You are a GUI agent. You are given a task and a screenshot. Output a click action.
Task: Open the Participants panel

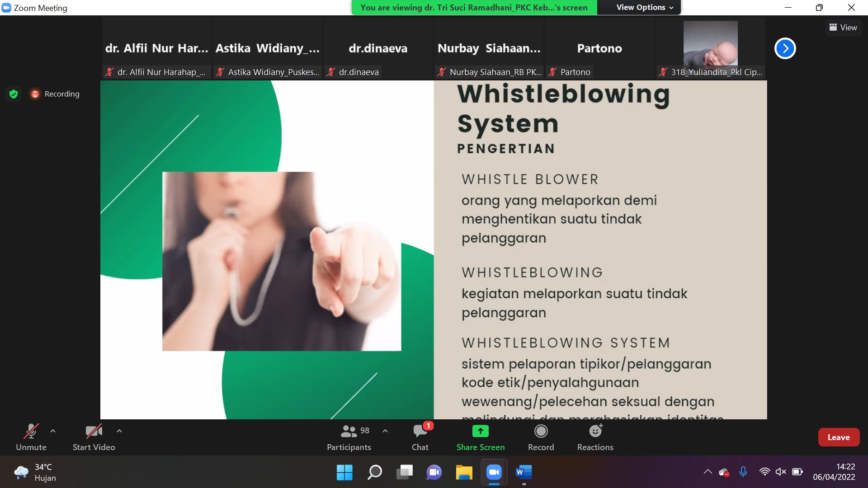(349, 437)
